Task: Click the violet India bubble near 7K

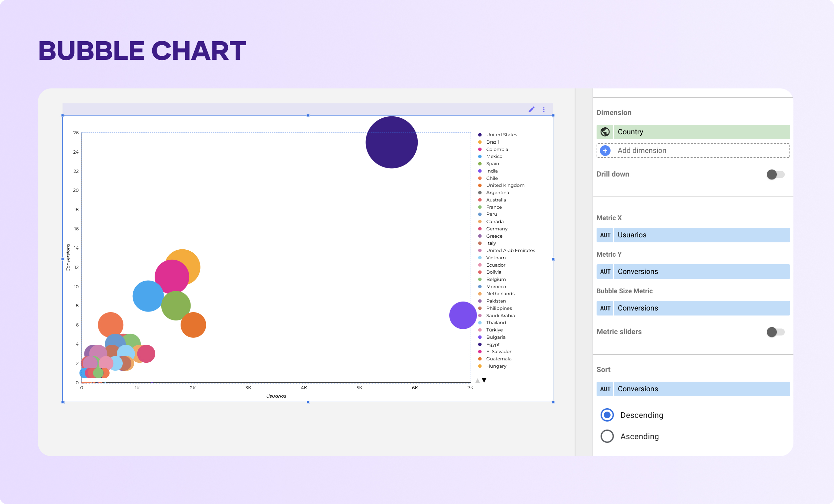Action: pyautogui.click(x=463, y=315)
